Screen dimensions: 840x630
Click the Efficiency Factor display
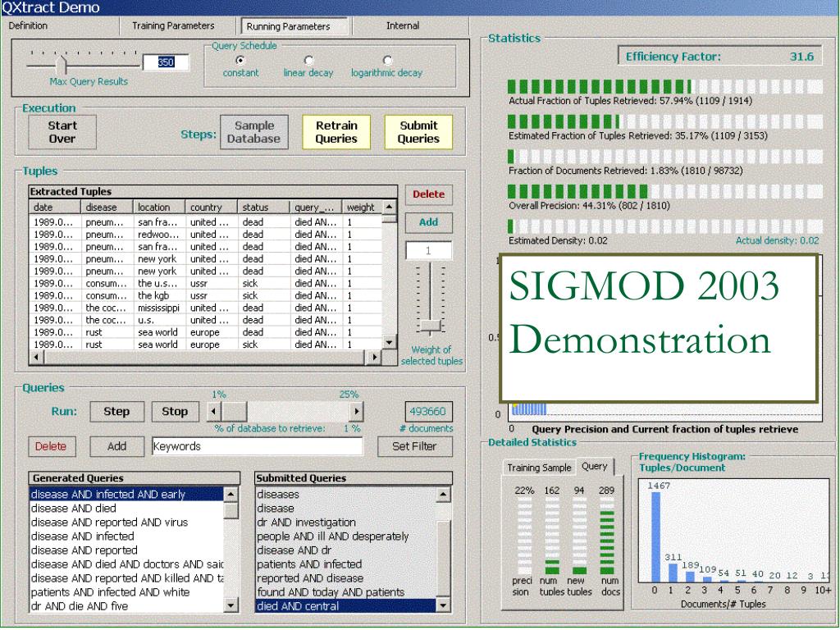click(719, 57)
